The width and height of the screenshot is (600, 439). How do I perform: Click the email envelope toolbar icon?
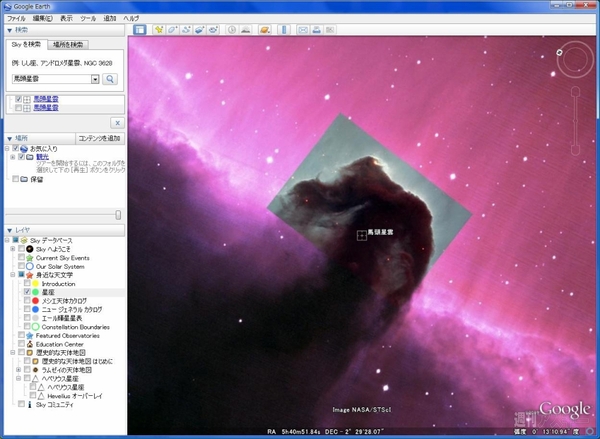[303, 29]
